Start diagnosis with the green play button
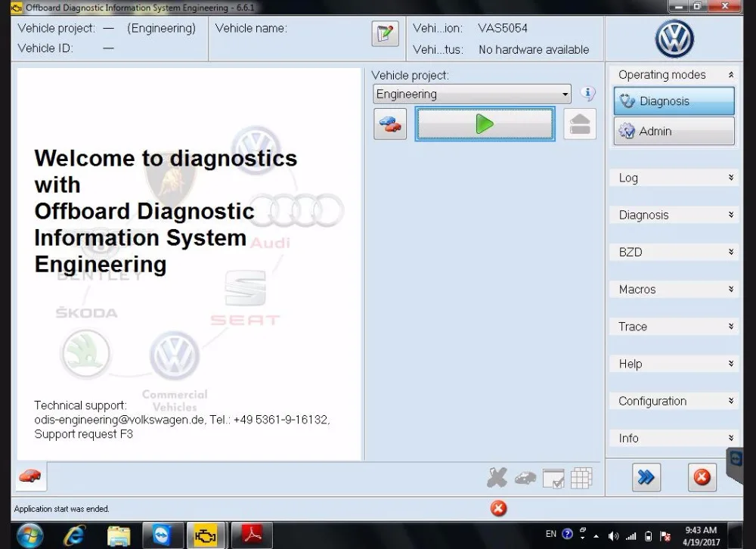The width and height of the screenshot is (756, 549). click(485, 124)
